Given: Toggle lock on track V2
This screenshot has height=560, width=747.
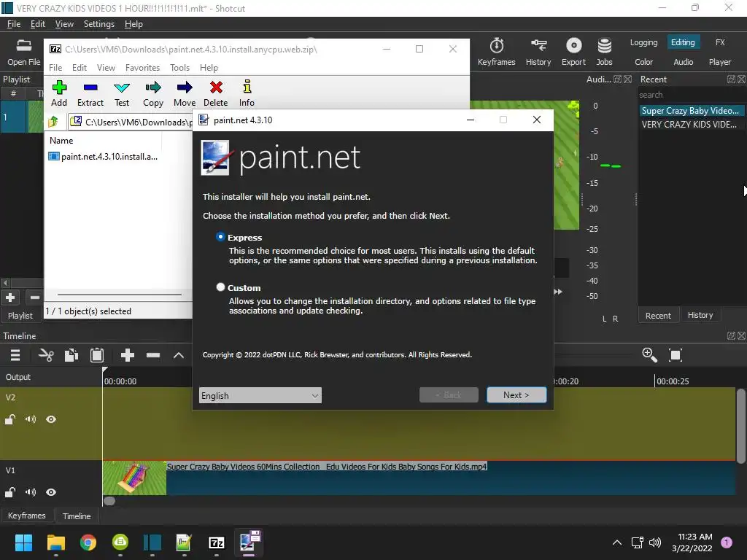Looking at the screenshot, I should (x=10, y=419).
